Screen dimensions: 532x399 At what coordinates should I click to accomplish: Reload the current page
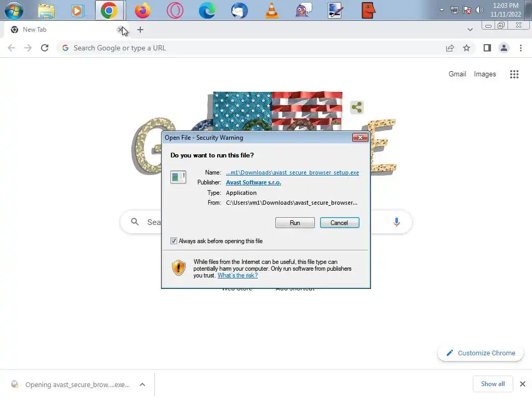tap(45, 48)
